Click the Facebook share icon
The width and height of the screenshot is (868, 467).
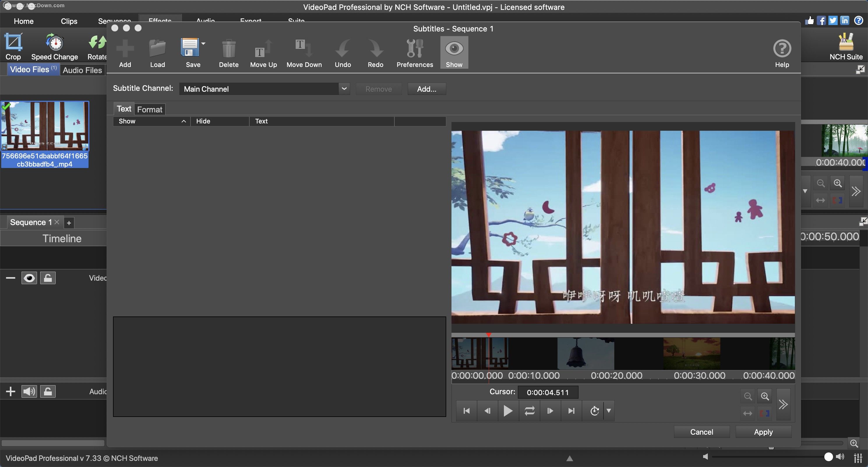(x=821, y=21)
